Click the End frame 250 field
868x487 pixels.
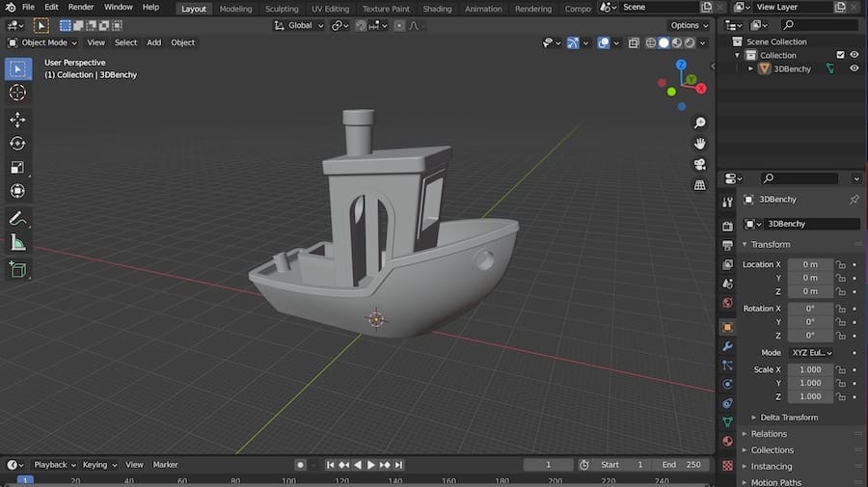[x=682, y=465]
